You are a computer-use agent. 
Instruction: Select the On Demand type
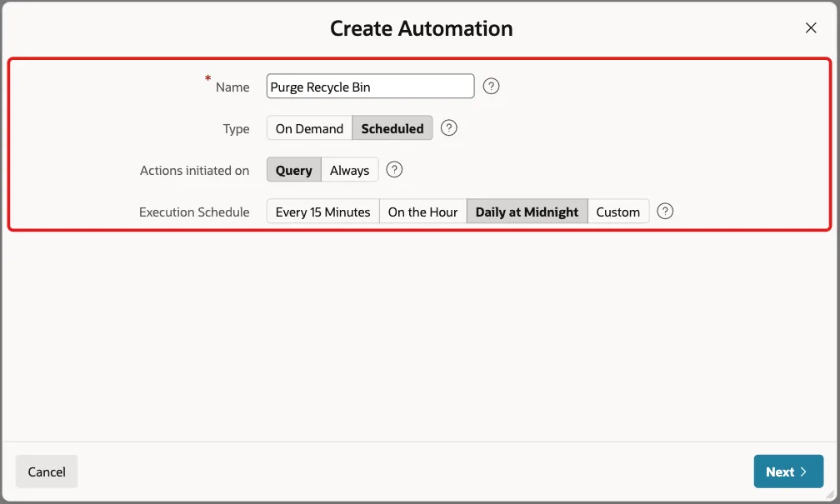click(x=309, y=128)
